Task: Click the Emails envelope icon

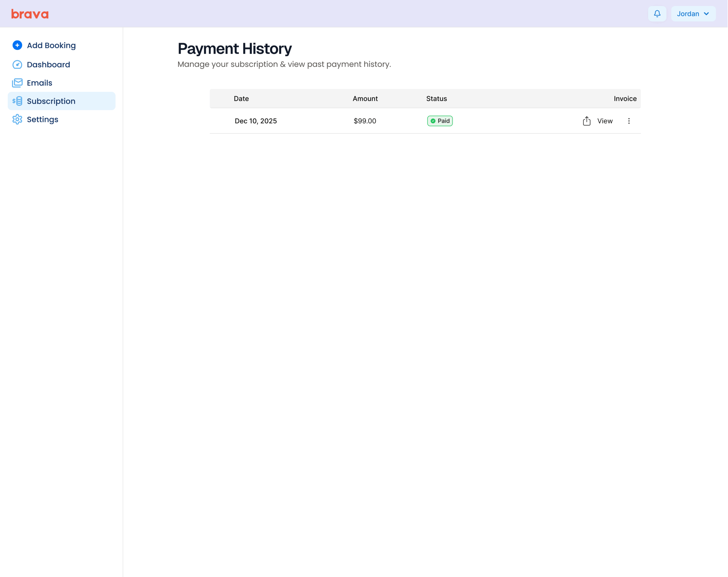Action: (x=17, y=83)
